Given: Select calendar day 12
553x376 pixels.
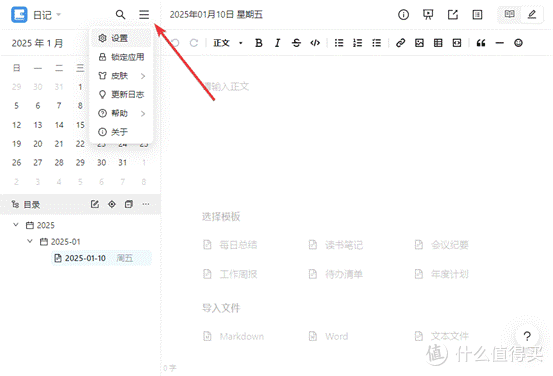Looking at the screenshot, I should tap(17, 125).
